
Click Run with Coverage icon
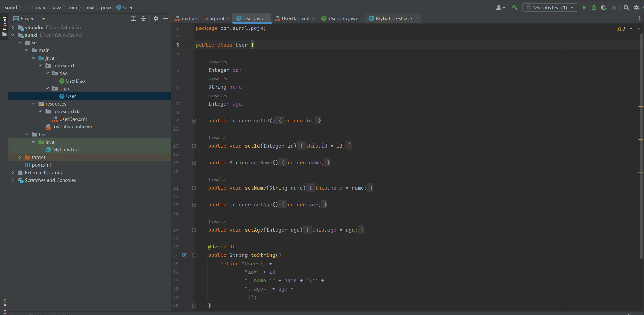click(x=604, y=8)
